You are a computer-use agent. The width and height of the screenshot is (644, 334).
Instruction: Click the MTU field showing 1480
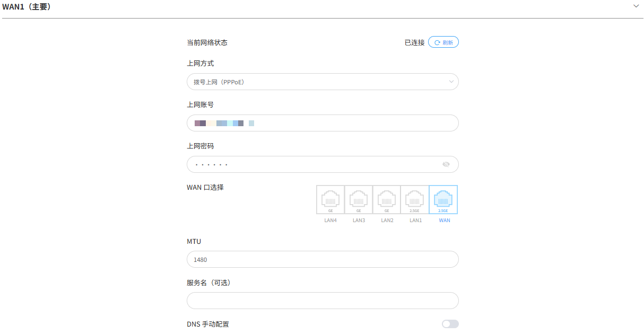click(323, 259)
